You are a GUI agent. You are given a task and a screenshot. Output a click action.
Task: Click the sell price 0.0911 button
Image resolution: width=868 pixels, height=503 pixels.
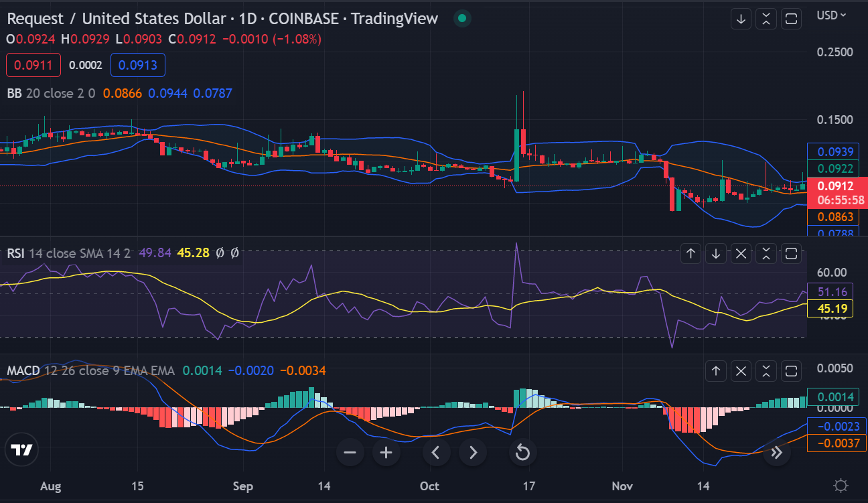pyautogui.click(x=33, y=65)
